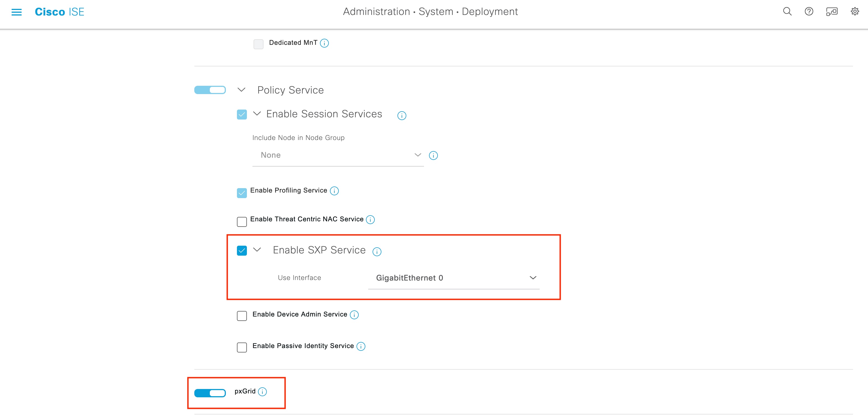Image resolution: width=868 pixels, height=415 pixels.
Task: Show info for Dedicated MnT
Action: tap(324, 43)
